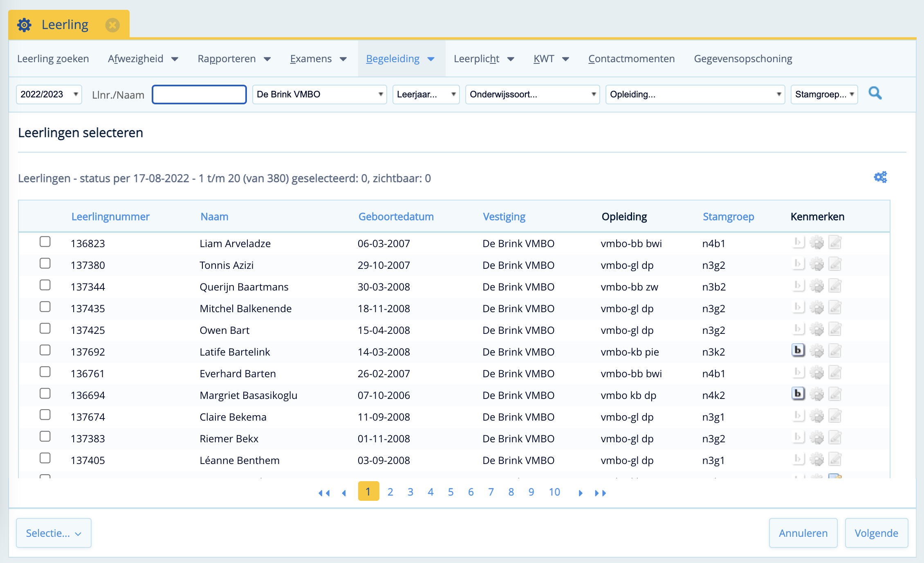Go to last page arrows
Viewport: 924px width, 563px height.
pos(600,493)
